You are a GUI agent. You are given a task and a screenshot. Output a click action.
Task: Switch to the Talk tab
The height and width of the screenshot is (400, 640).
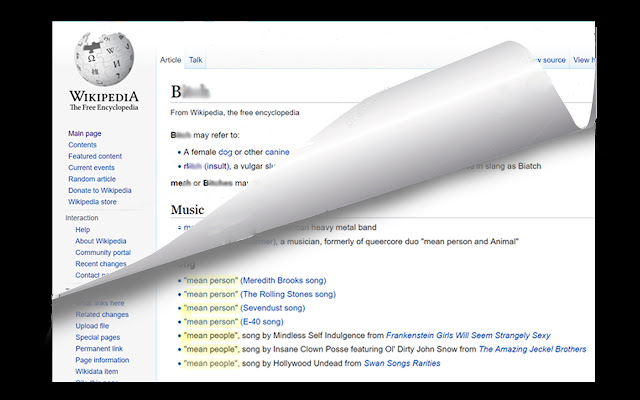pos(196,60)
